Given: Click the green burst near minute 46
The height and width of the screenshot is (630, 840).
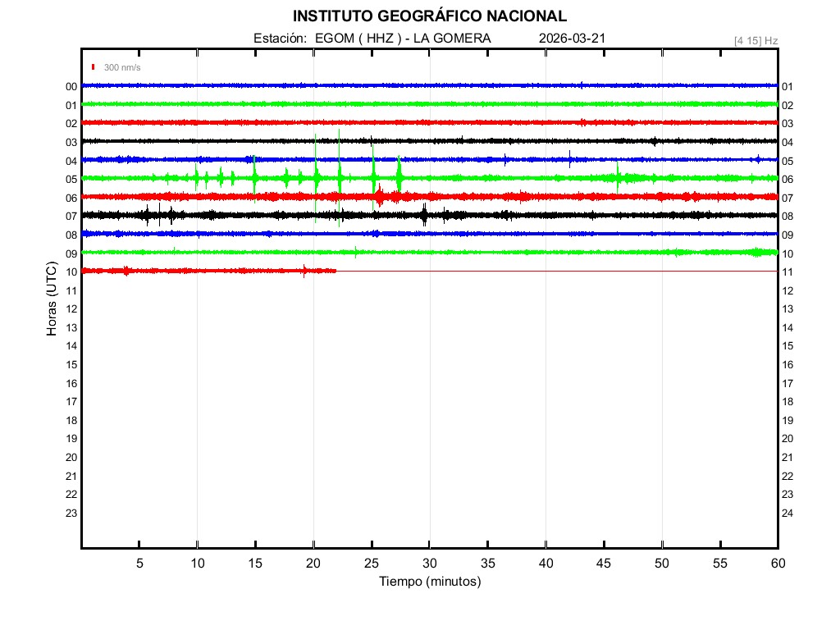Looking at the screenshot, I should [618, 176].
